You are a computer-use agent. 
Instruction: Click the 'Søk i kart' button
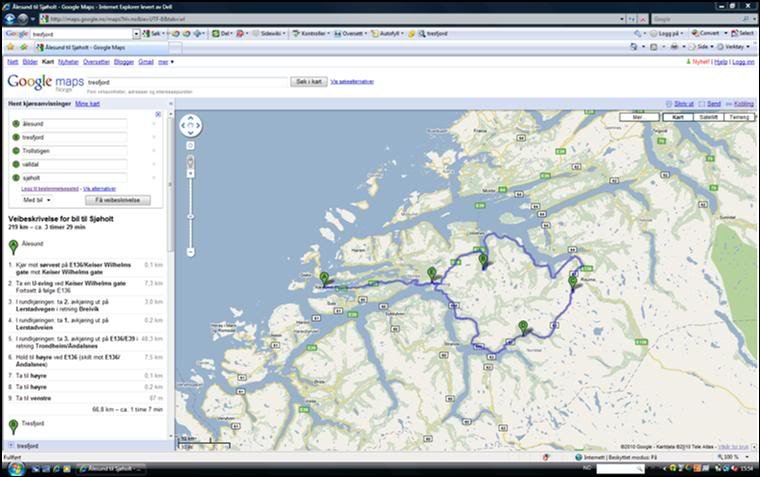[308, 81]
